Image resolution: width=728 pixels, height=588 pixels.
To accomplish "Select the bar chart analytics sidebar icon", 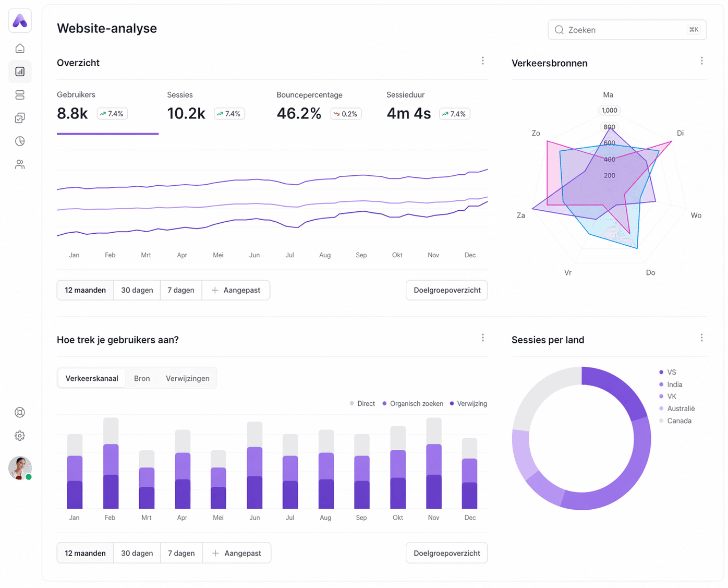I will pyautogui.click(x=20, y=71).
